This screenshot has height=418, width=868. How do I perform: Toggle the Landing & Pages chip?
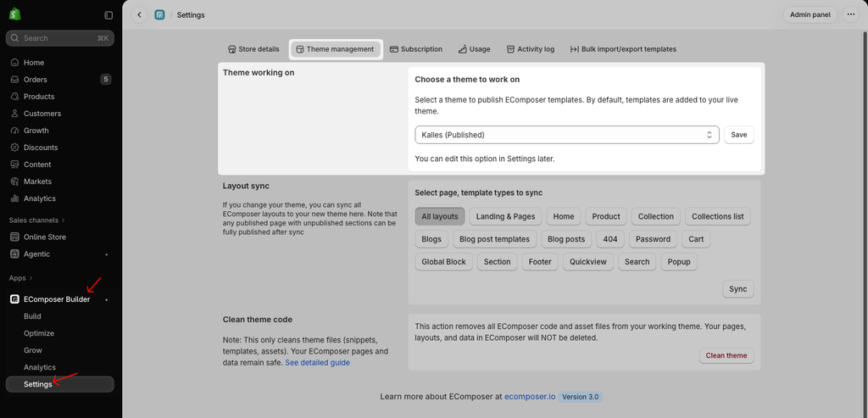pos(505,216)
